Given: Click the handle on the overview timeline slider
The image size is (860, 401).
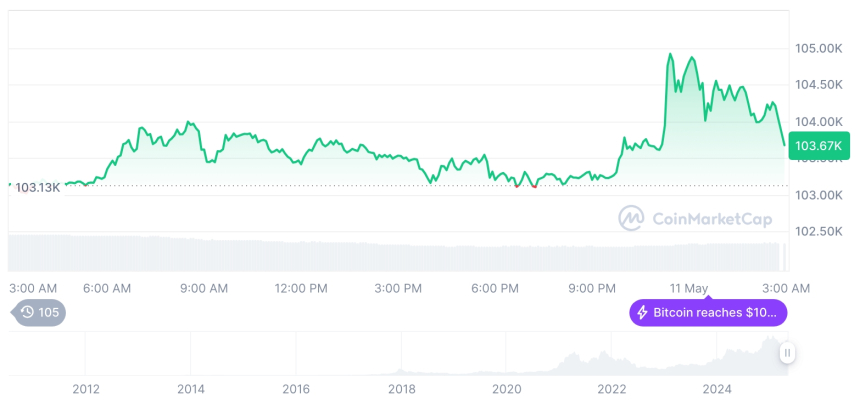Looking at the screenshot, I should (787, 353).
